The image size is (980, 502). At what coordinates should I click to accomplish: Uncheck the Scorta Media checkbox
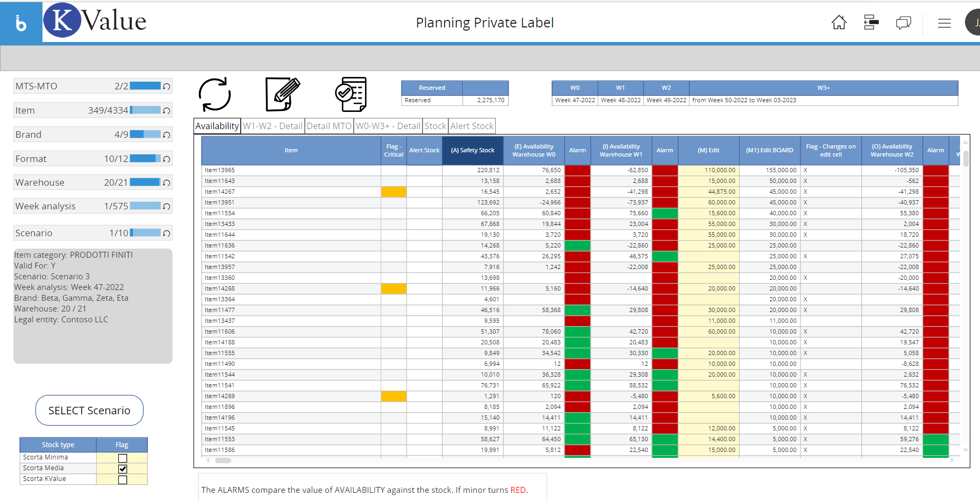click(x=123, y=469)
